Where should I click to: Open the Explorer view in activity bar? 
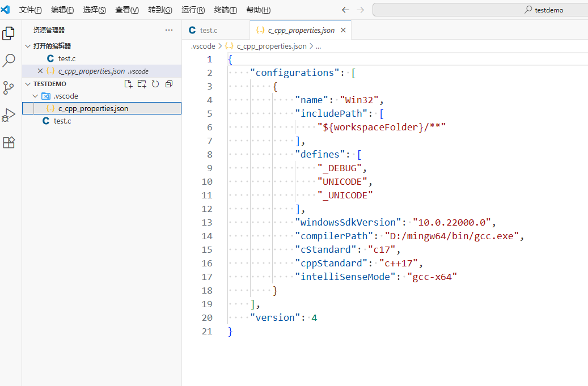pyautogui.click(x=9, y=33)
